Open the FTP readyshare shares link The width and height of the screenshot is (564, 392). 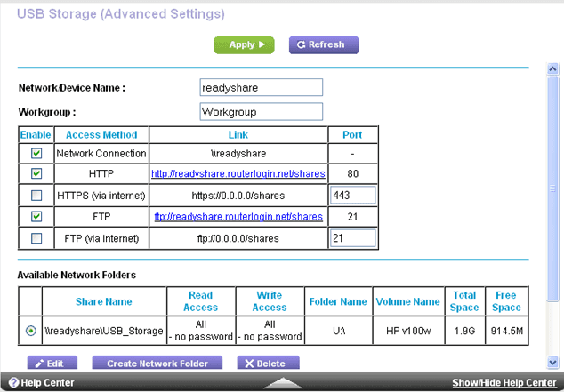[237, 217]
